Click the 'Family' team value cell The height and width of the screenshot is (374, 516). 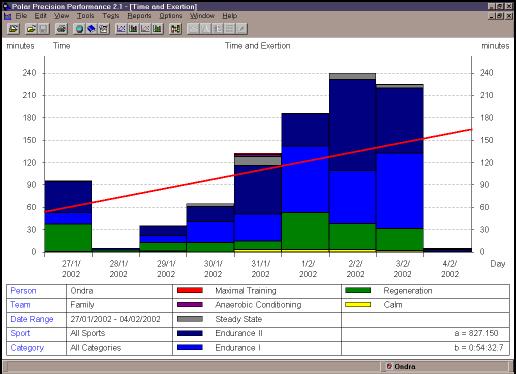(82, 305)
